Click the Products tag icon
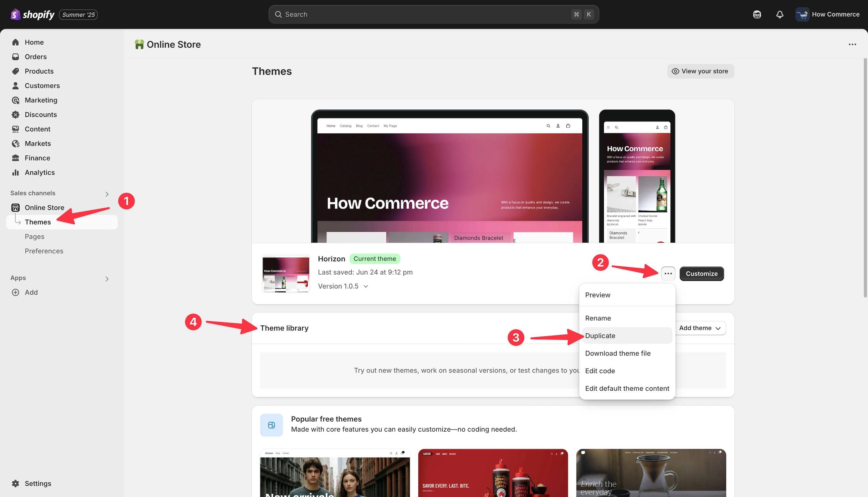This screenshot has height=497, width=868. [15, 71]
